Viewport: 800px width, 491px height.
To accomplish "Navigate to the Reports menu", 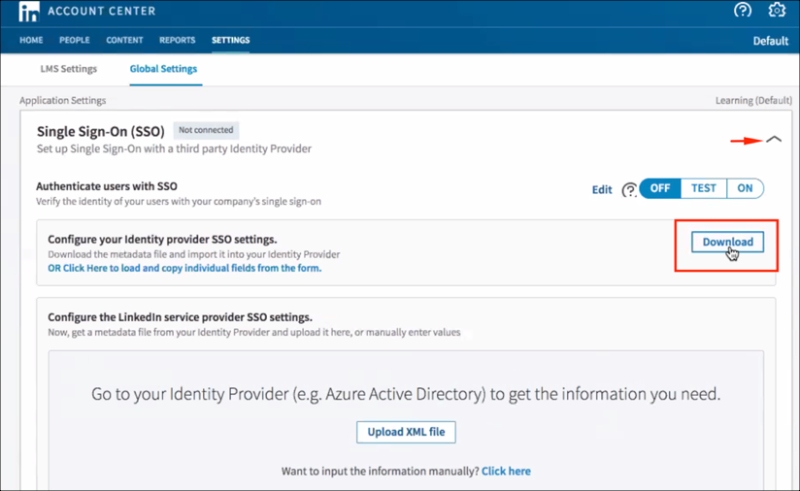I will pos(177,40).
